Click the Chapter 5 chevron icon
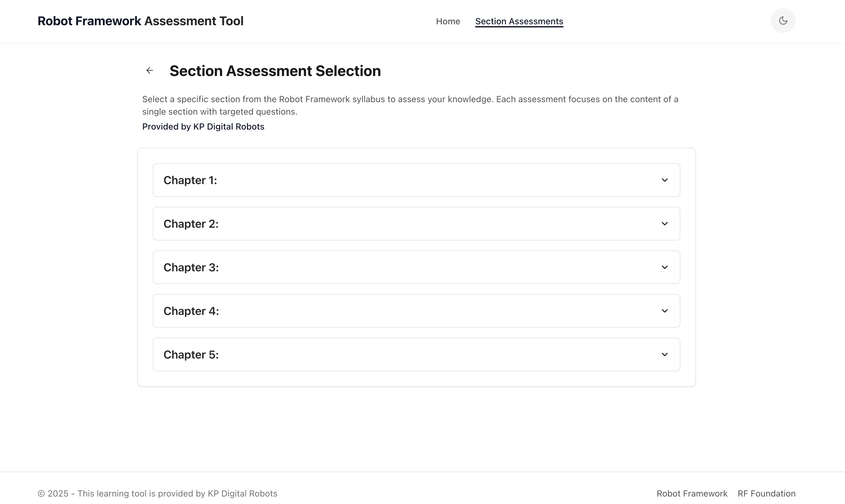845x504 pixels. [664, 354]
